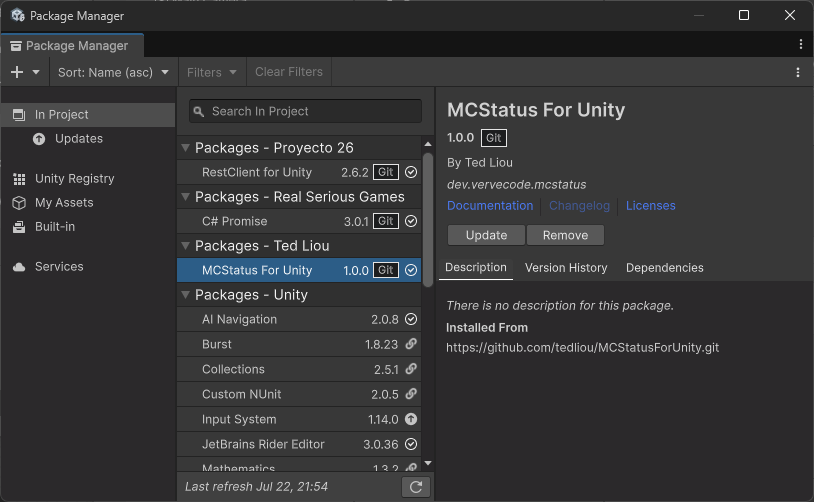The width and height of the screenshot is (814, 502).
Task: Click the package list scroll up arrow
Action: 428,144
